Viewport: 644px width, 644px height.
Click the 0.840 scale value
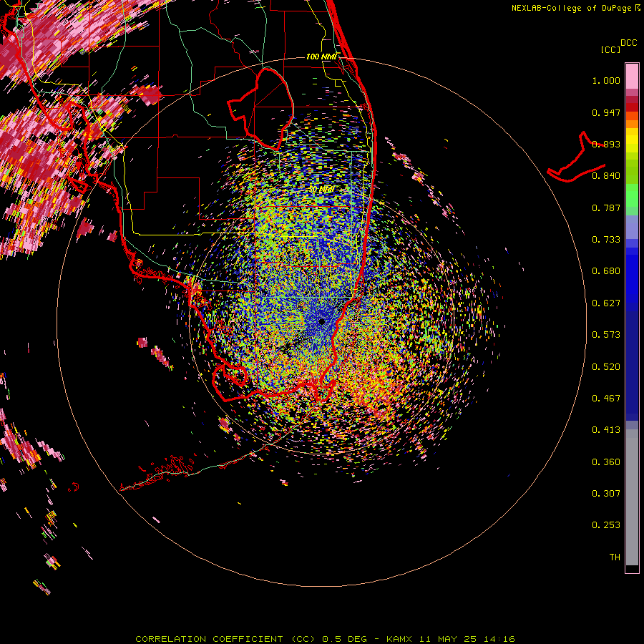(x=606, y=176)
